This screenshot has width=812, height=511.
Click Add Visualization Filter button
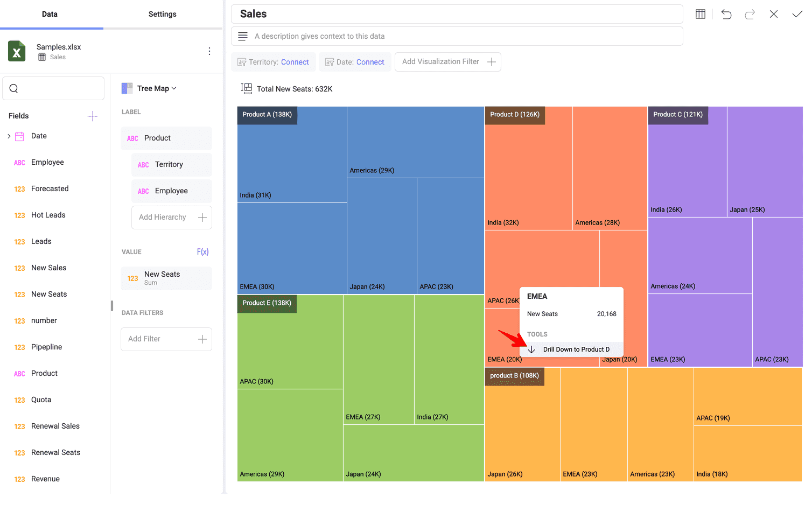(x=448, y=62)
